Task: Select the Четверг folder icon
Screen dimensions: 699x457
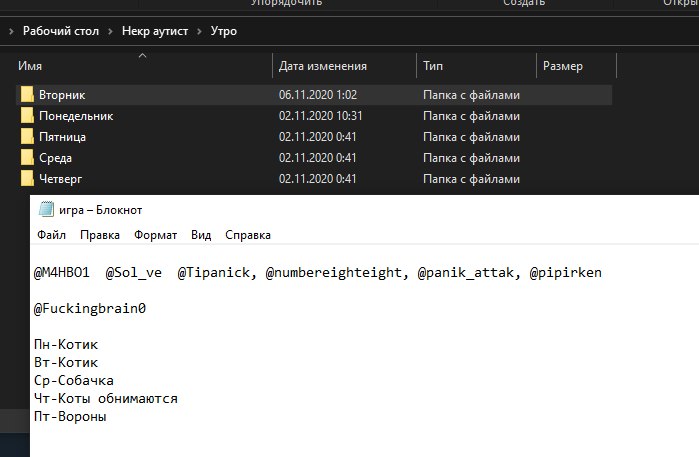Action: coord(27,178)
